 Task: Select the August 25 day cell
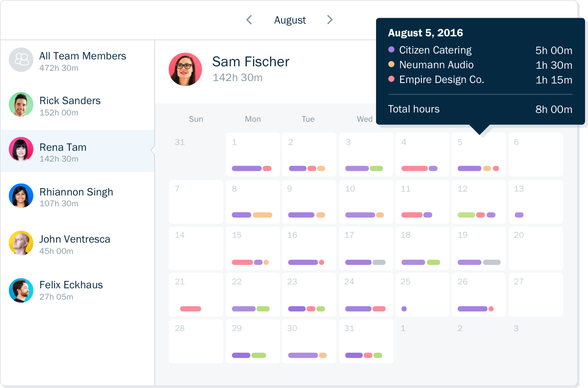tap(422, 295)
